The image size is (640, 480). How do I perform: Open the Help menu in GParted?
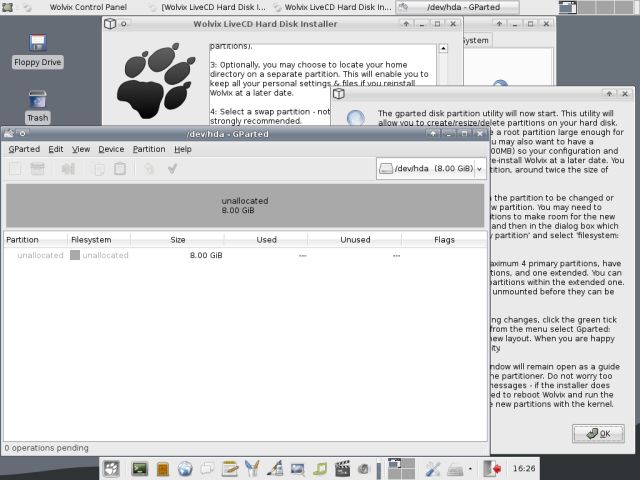pos(182,149)
